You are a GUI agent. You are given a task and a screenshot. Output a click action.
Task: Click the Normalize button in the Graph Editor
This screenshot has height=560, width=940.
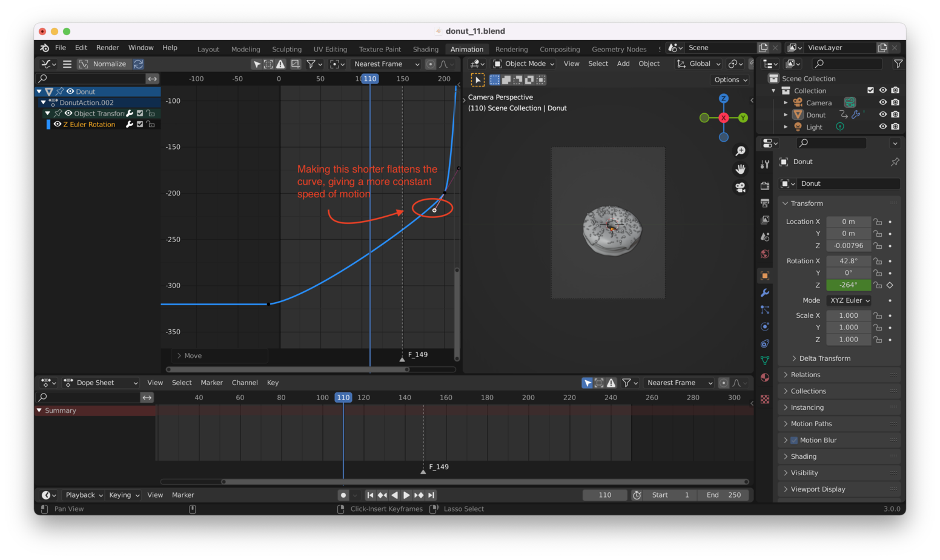point(111,64)
